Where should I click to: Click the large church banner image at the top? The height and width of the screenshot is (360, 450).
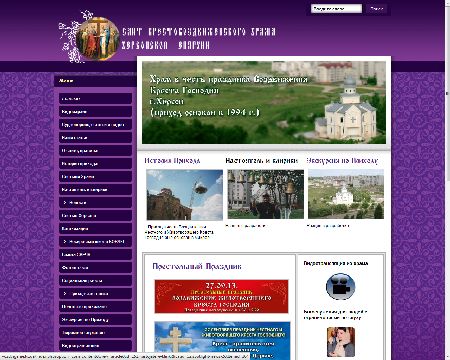coord(264,102)
